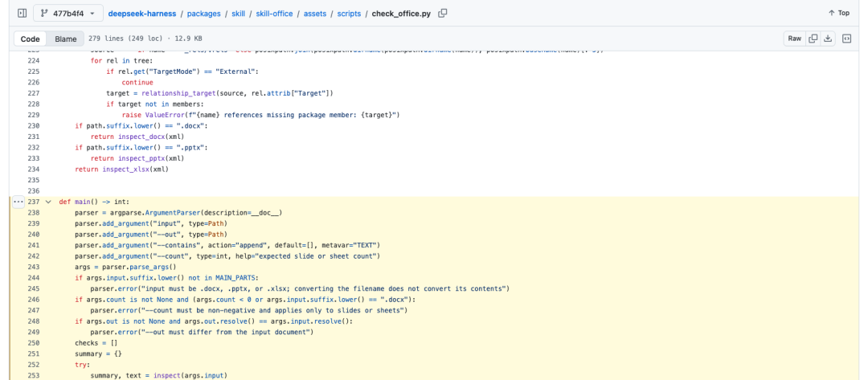Select line number 250

(34, 343)
